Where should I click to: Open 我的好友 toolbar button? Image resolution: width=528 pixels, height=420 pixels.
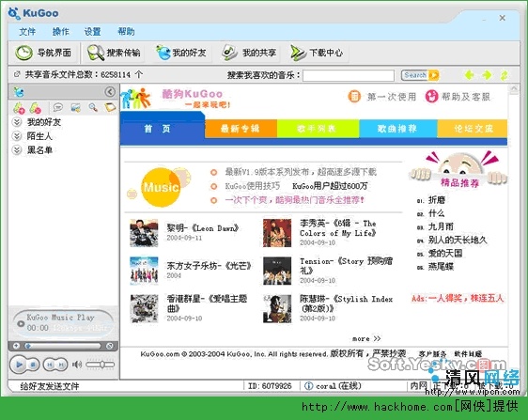(180, 53)
